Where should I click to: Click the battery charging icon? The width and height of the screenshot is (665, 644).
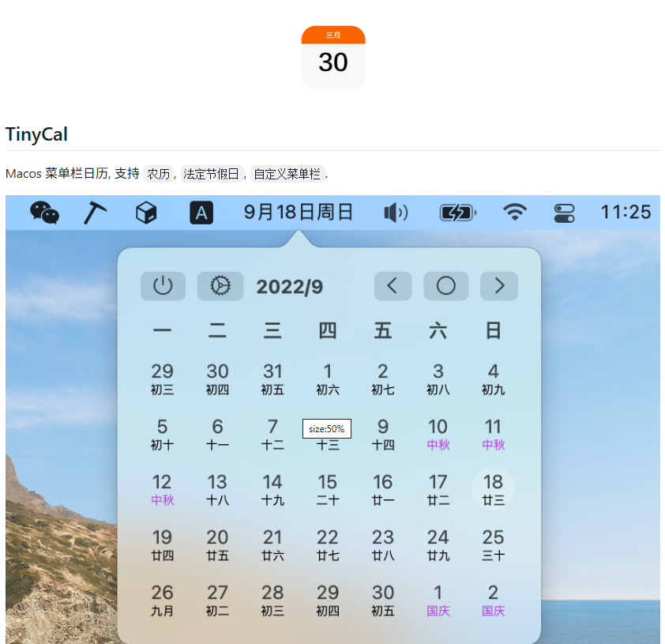(x=458, y=213)
